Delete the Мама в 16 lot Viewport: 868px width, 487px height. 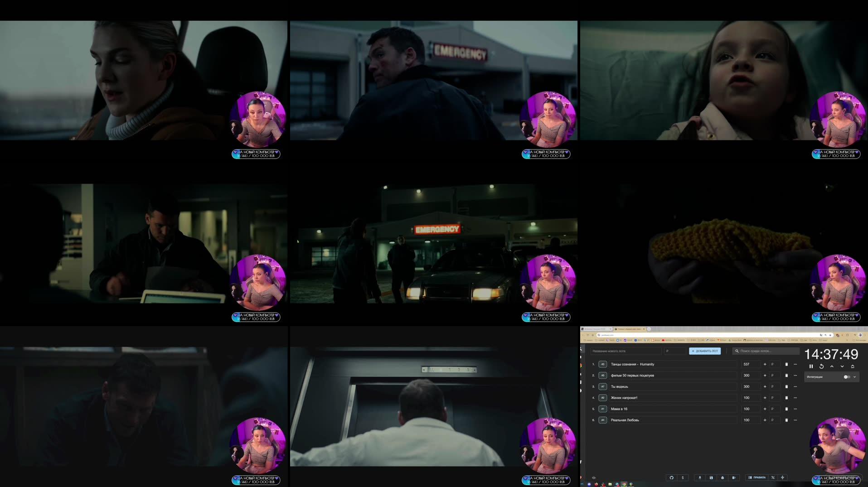coord(786,409)
